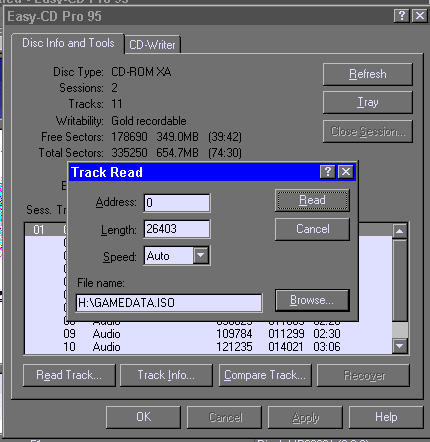This screenshot has width=430, height=442.
Task: Click the Gold recordable writability value
Action: (x=149, y=121)
